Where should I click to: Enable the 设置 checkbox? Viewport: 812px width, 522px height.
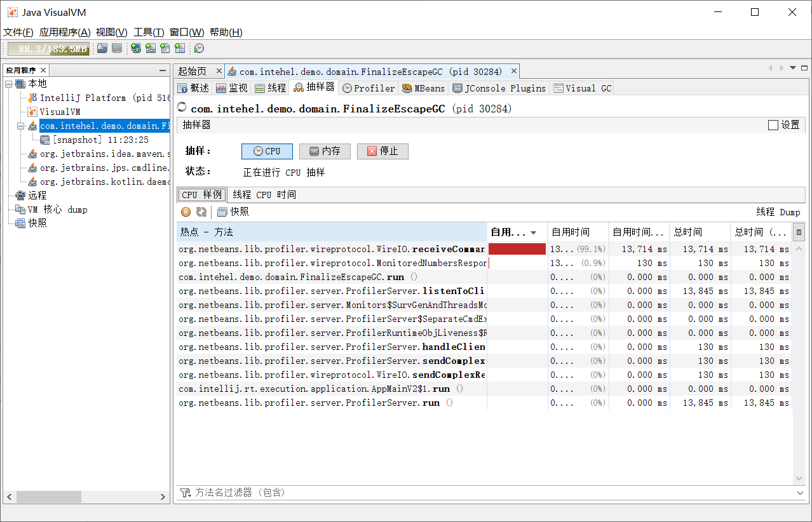point(773,125)
